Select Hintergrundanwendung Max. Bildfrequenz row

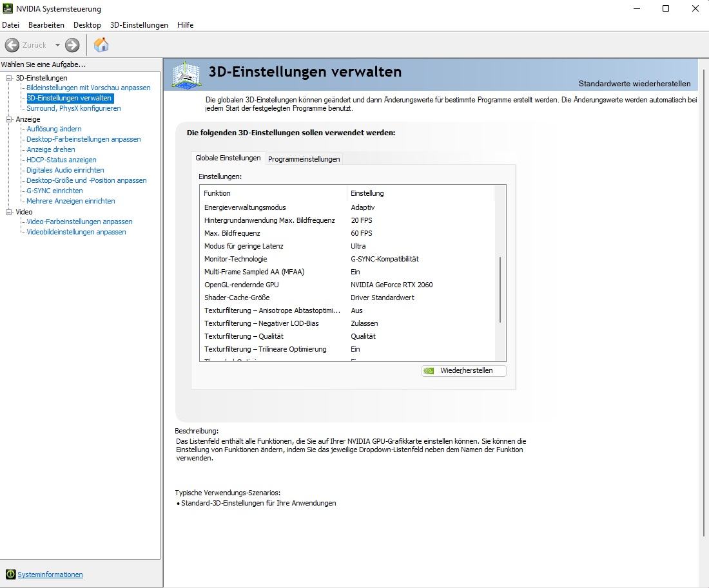[x=347, y=220]
